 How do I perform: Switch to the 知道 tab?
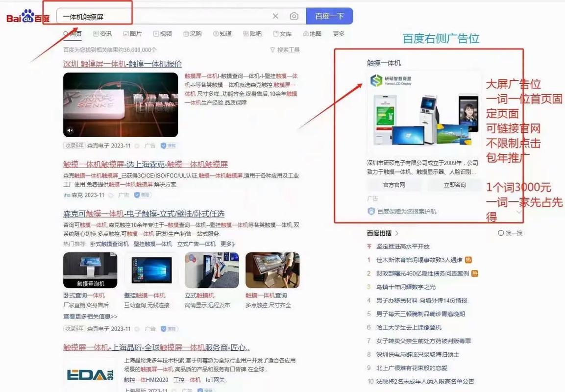point(222,33)
